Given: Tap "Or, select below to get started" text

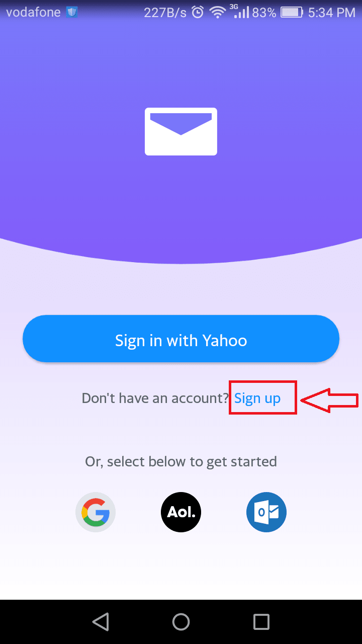Looking at the screenshot, I should [x=181, y=461].
